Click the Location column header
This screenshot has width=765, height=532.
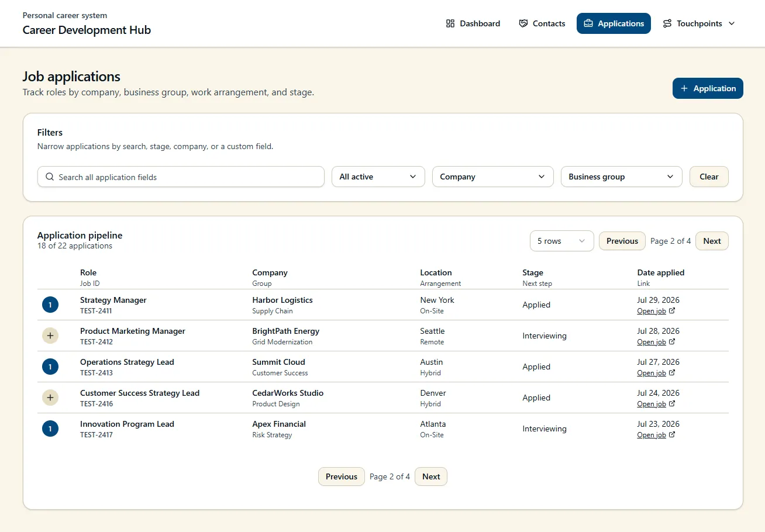[x=436, y=272]
